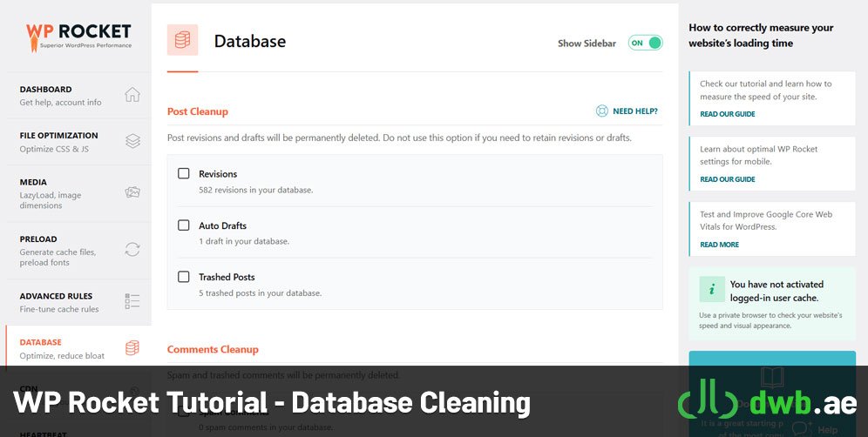Screen dimensions: 868x437
Task: Open the File Optimization menu item
Action: [x=78, y=142]
